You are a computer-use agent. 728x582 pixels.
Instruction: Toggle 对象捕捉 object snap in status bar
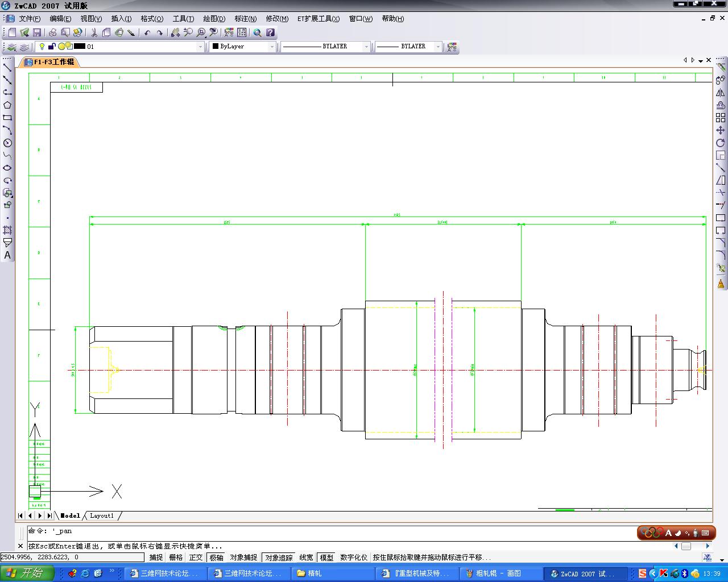pos(243,558)
